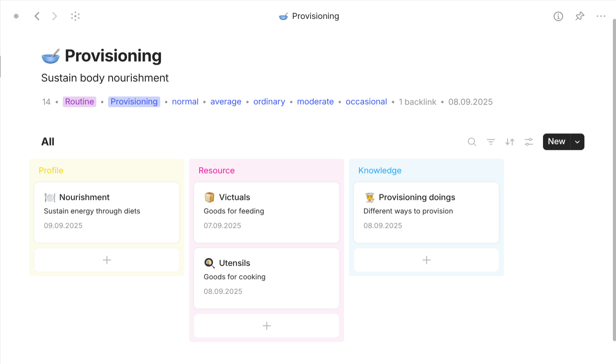The image size is (616, 364).
Task: Open the search icon above the board
Action: click(x=472, y=142)
